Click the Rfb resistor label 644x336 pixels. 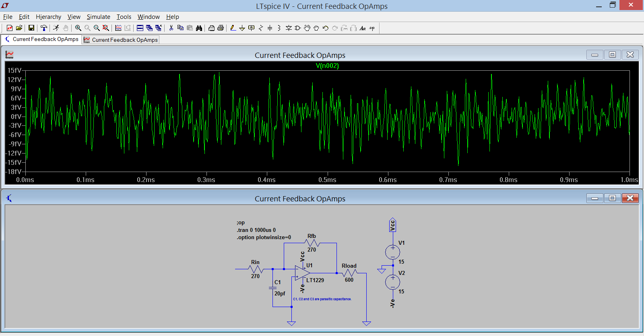tap(312, 236)
